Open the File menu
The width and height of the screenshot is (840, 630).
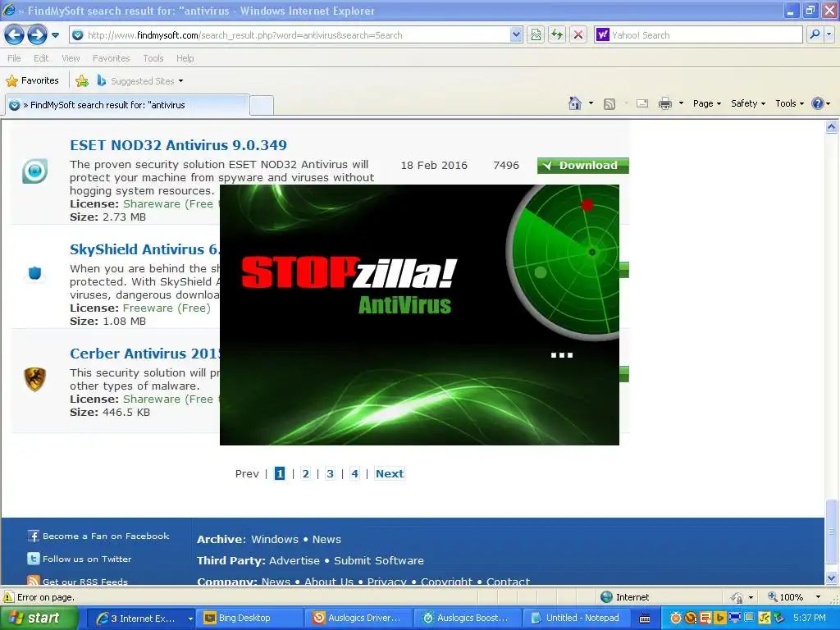tap(15, 58)
